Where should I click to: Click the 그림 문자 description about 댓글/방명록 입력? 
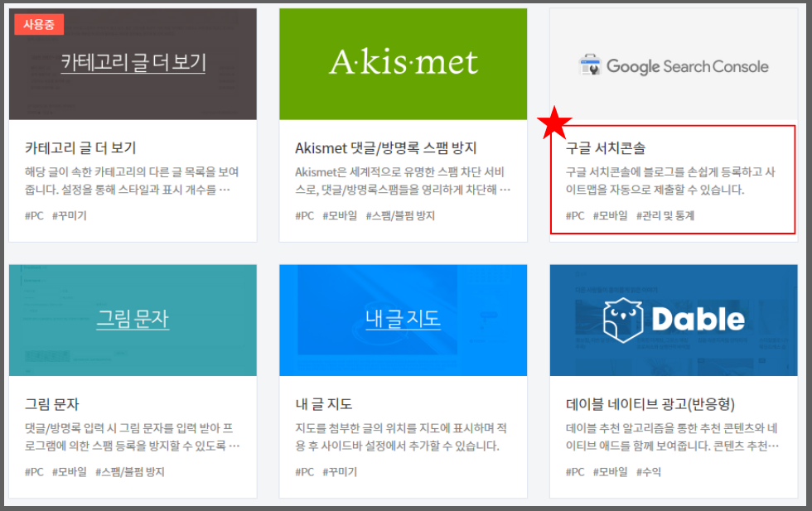[132, 437]
